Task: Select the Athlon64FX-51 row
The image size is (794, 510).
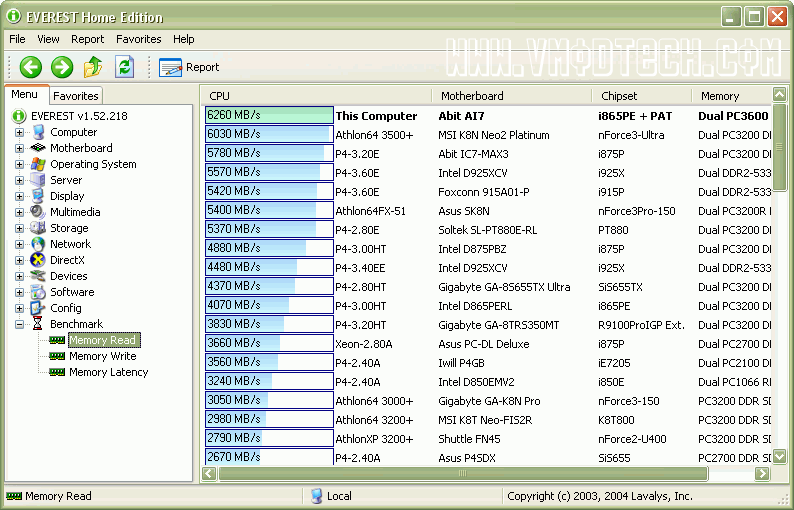Action: click(488, 211)
